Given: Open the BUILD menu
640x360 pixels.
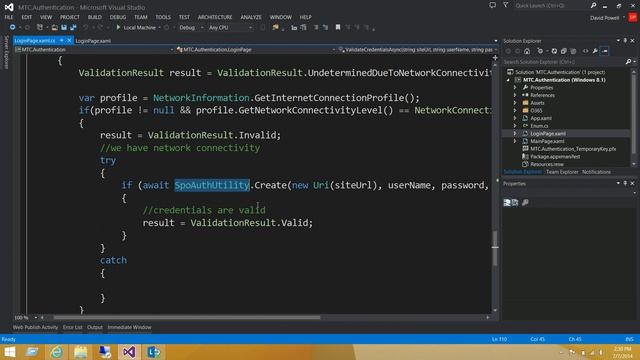Looking at the screenshot, I should coord(95,17).
